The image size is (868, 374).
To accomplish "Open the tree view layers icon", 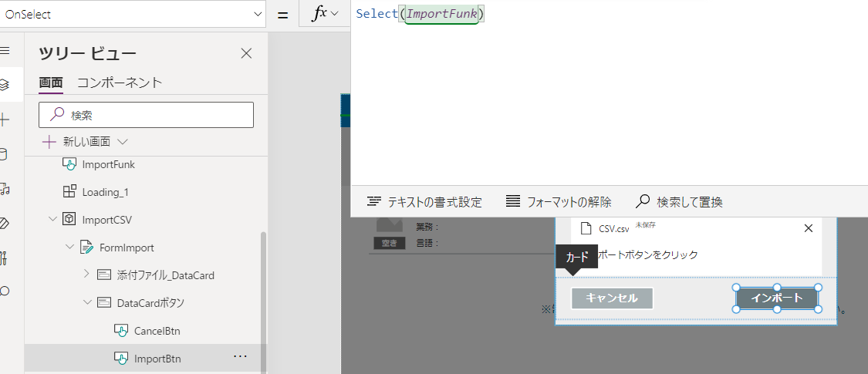I will pos(5,85).
